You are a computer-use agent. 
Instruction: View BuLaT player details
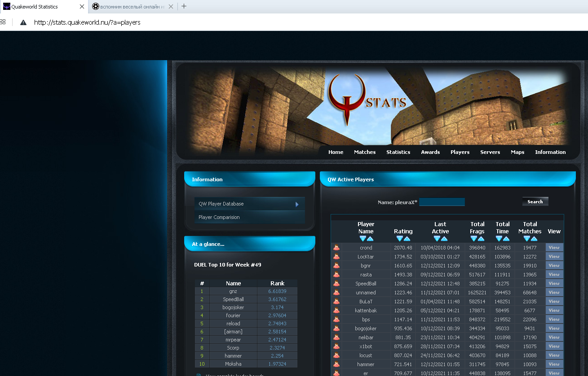point(554,302)
